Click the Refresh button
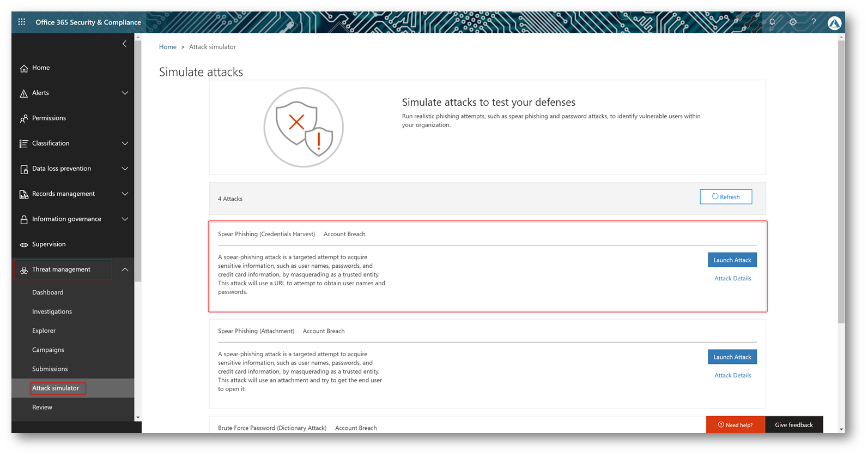The width and height of the screenshot is (868, 456). pos(726,197)
